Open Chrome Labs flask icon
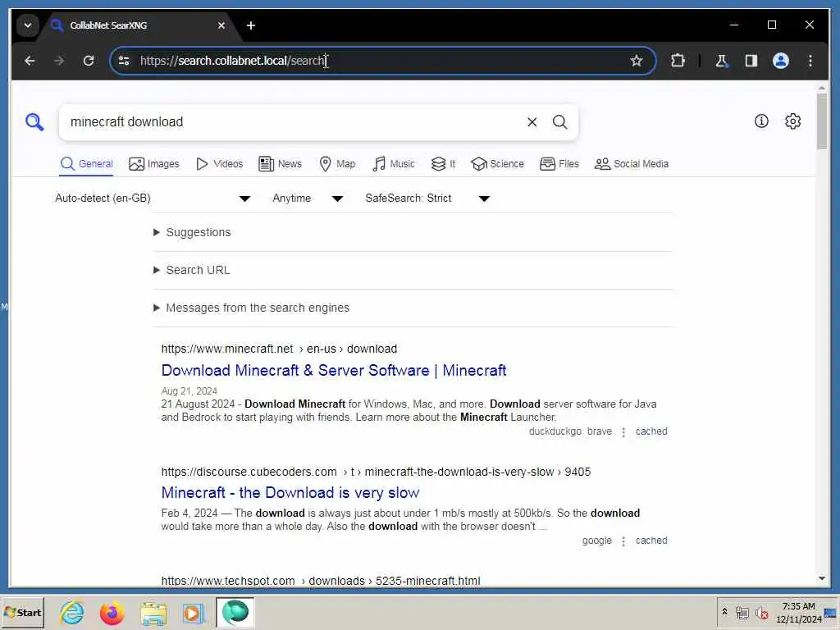The width and height of the screenshot is (840, 630). 722,61
